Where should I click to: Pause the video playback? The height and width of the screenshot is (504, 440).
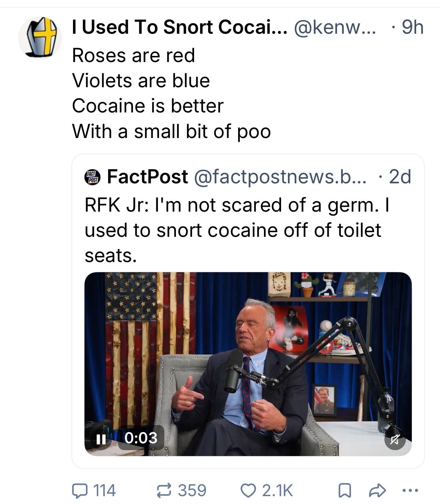click(100, 438)
